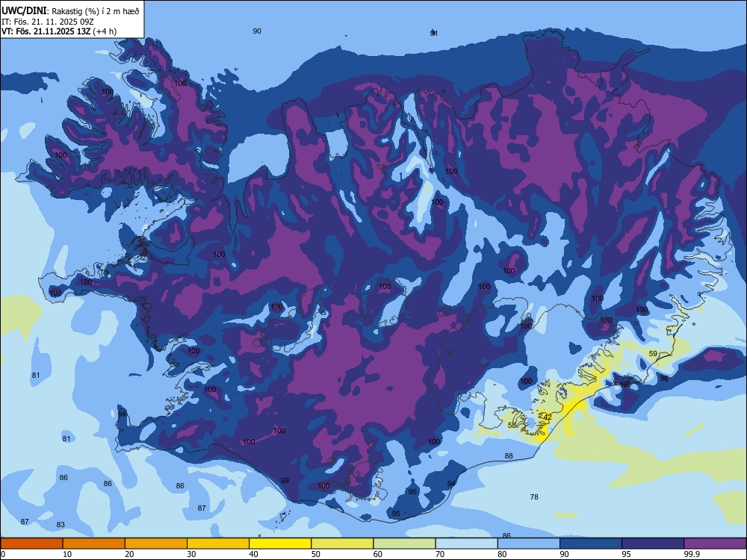
Task: Pick the purple above-99.9 legend swatch
Action: click(715, 544)
